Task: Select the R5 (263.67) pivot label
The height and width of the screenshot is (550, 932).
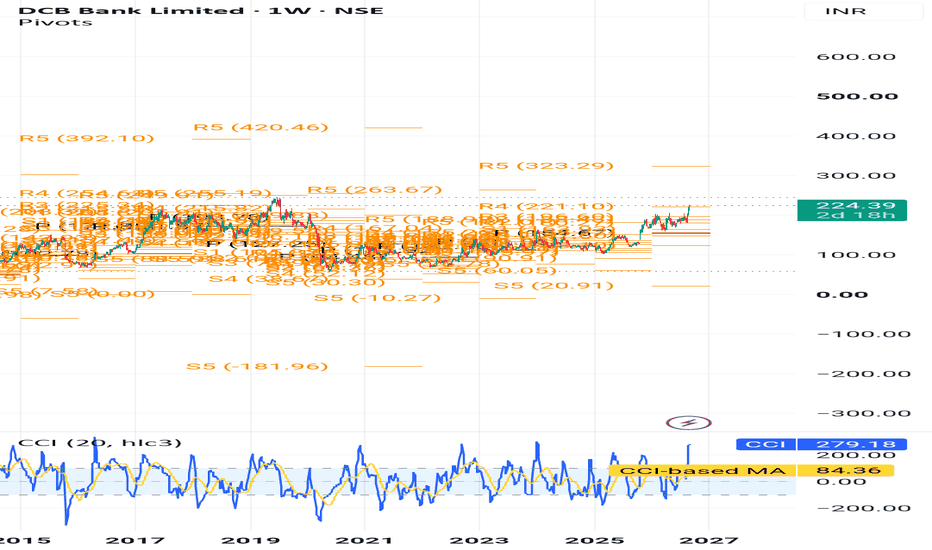Action: [x=374, y=190]
